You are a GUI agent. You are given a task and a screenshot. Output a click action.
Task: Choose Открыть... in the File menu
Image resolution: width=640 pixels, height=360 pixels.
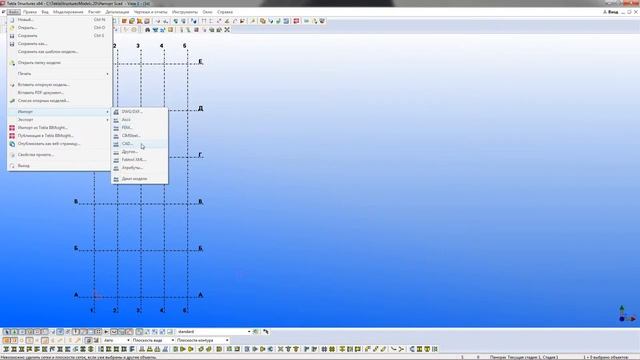pos(60,28)
